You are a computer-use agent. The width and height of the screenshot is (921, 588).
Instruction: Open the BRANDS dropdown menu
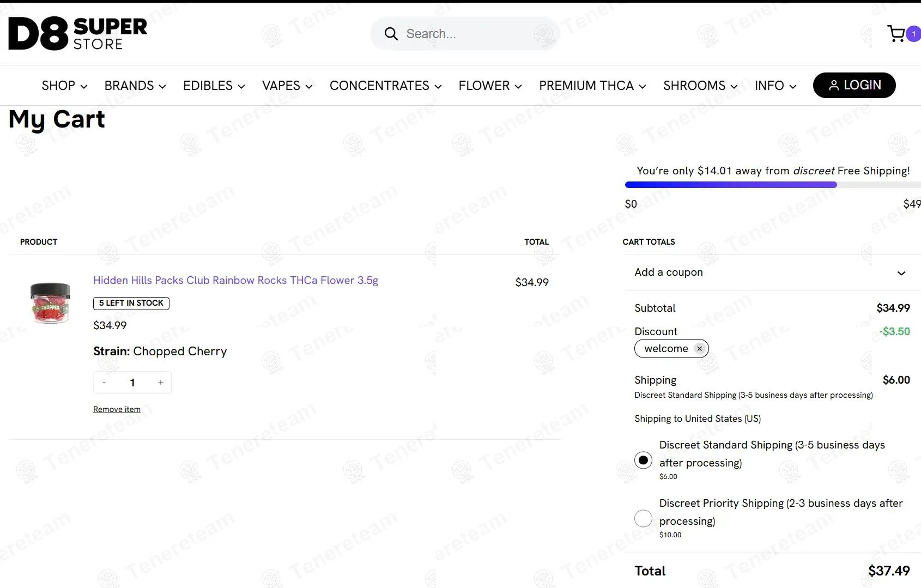(x=135, y=86)
